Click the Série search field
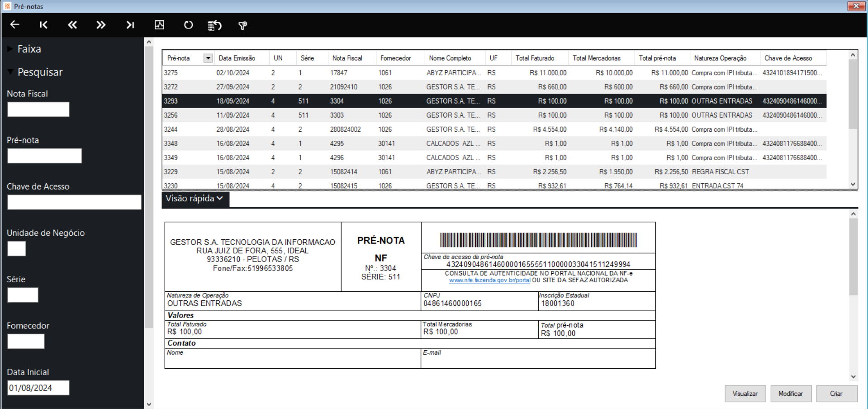Screen dimensions: 868x409 tap(23, 295)
